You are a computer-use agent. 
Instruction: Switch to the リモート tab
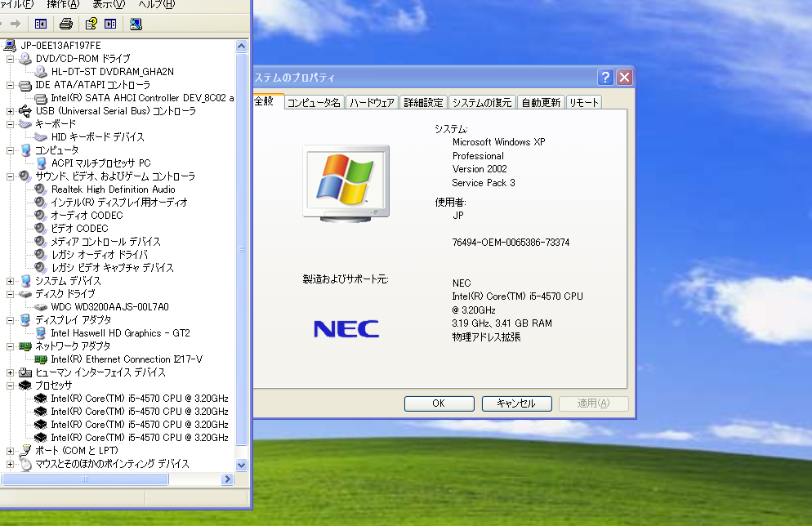[x=583, y=103]
